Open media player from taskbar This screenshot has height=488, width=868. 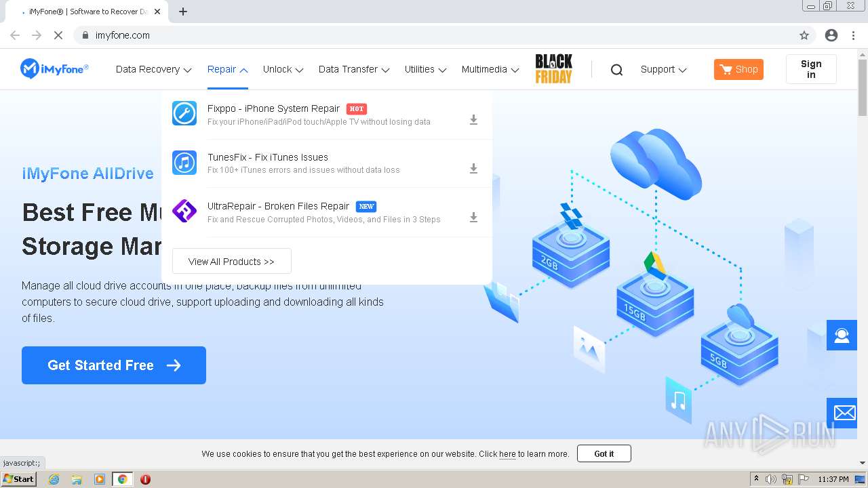(100, 479)
